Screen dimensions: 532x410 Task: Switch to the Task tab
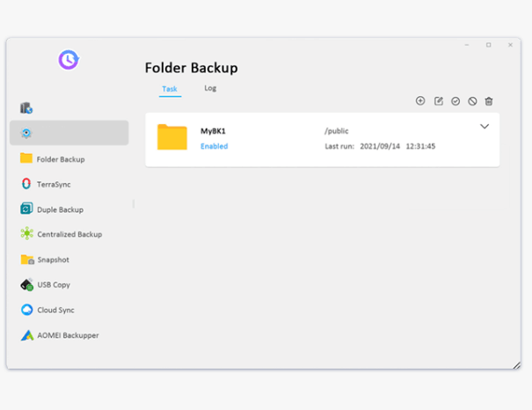click(170, 89)
